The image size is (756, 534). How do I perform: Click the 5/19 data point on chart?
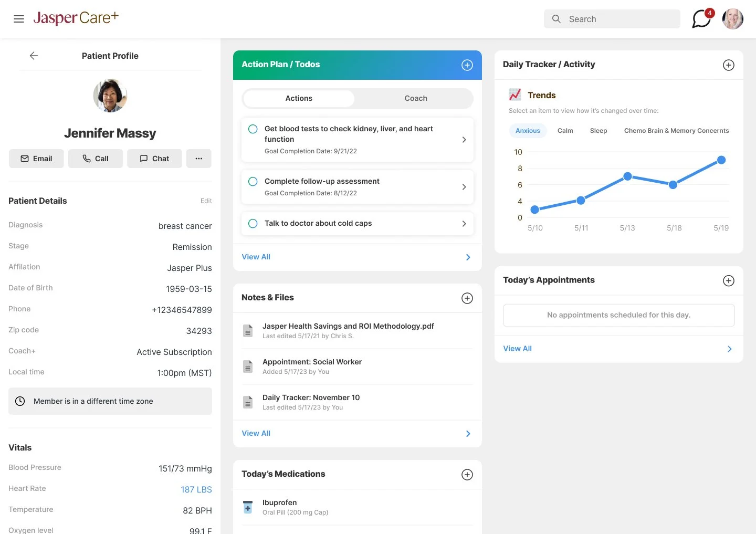[721, 160]
